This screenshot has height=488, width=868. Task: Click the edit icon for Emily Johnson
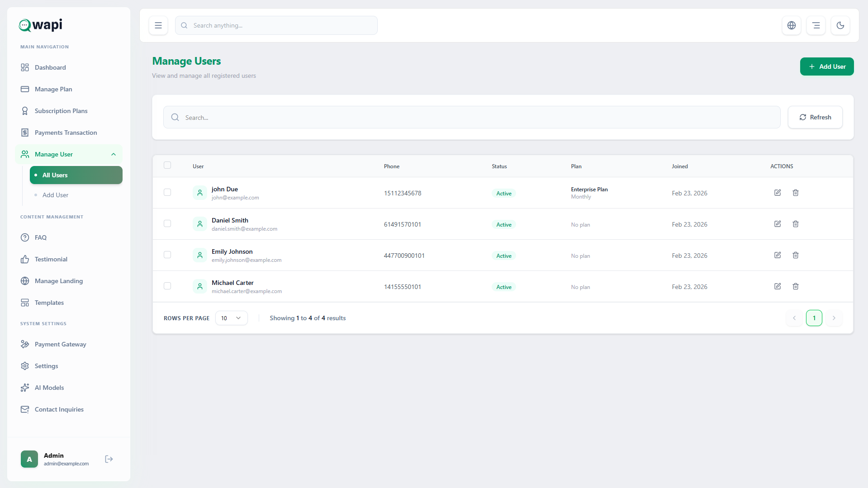click(778, 255)
